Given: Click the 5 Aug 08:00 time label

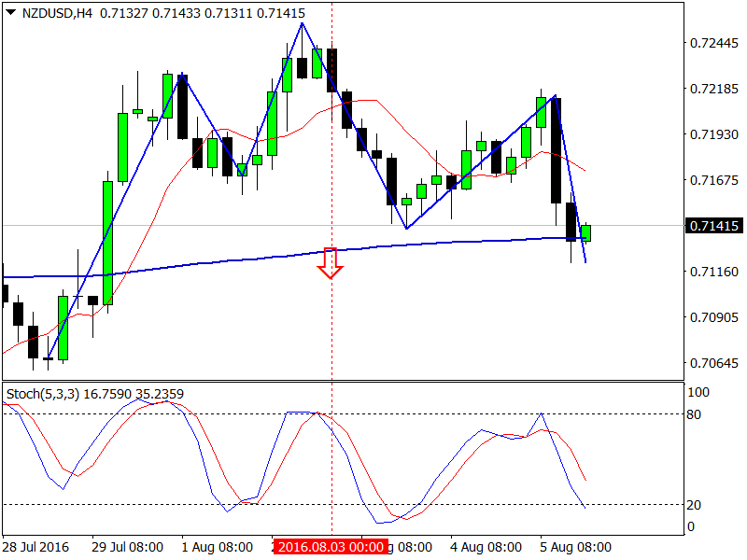Looking at the screenshot, I should point(575,547).
